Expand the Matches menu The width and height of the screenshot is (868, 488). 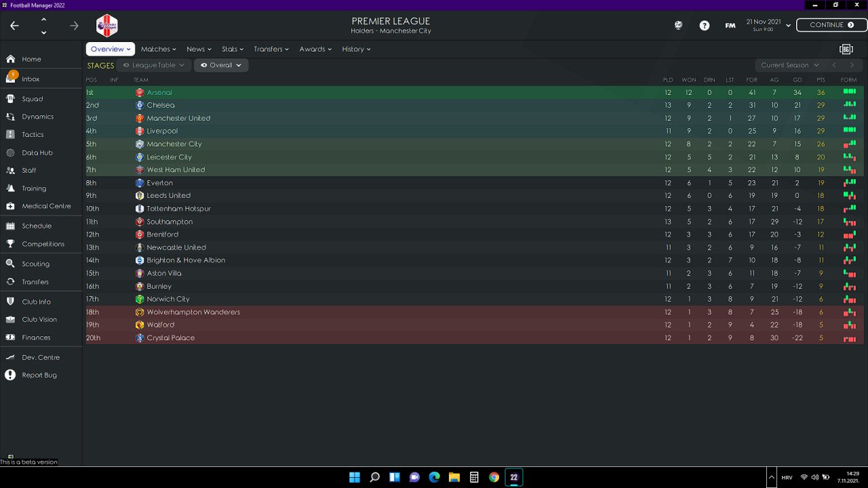pyautogui.click(x=158, y=49)
